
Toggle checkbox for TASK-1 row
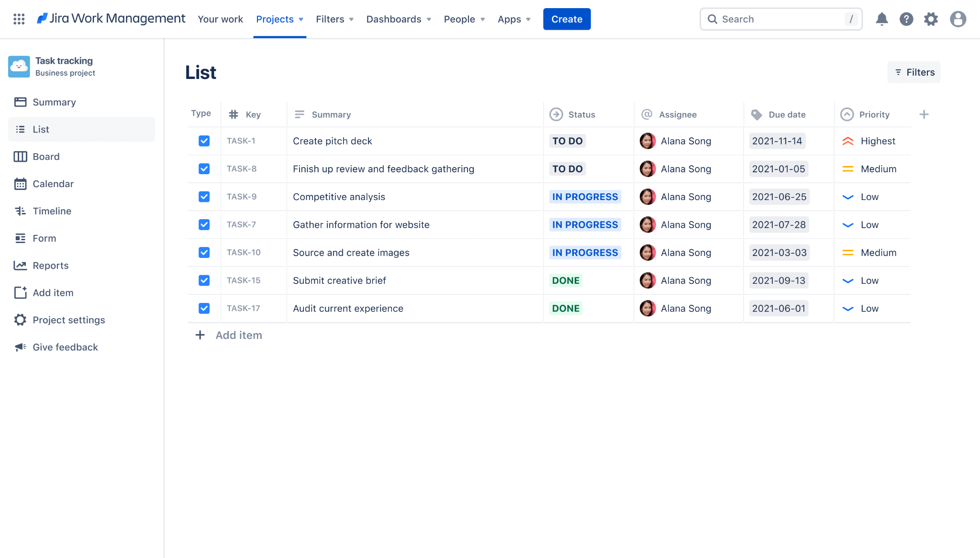204,141
